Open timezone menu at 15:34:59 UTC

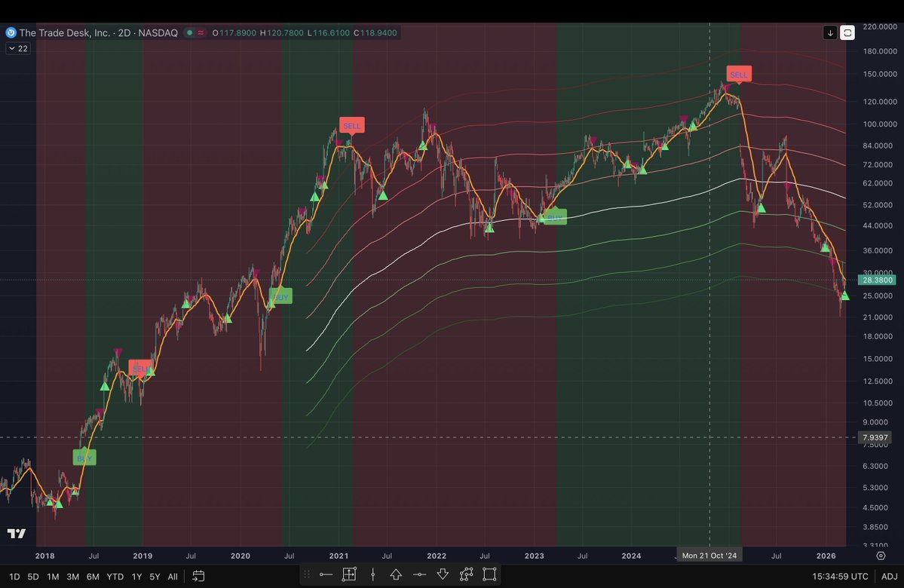840,577
